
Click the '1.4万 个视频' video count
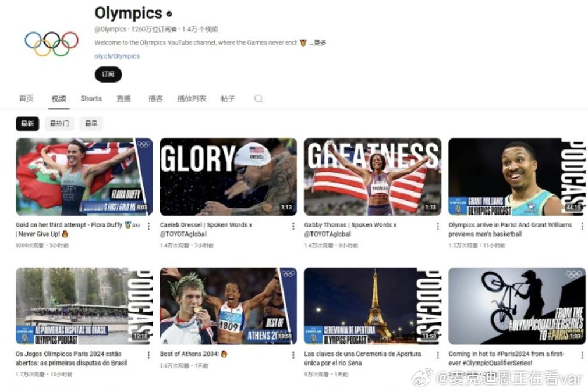(200, 29)
